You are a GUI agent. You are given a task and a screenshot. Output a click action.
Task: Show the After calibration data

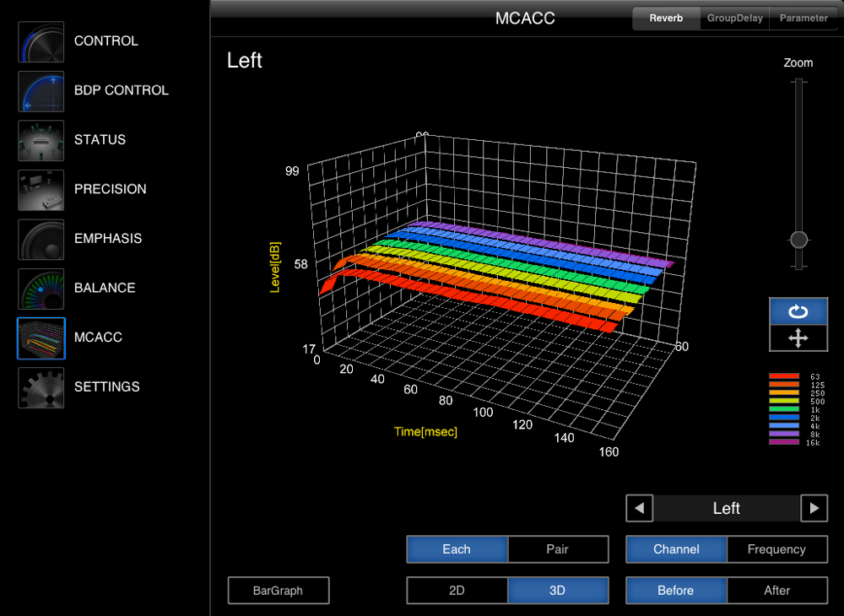(776, 591)
